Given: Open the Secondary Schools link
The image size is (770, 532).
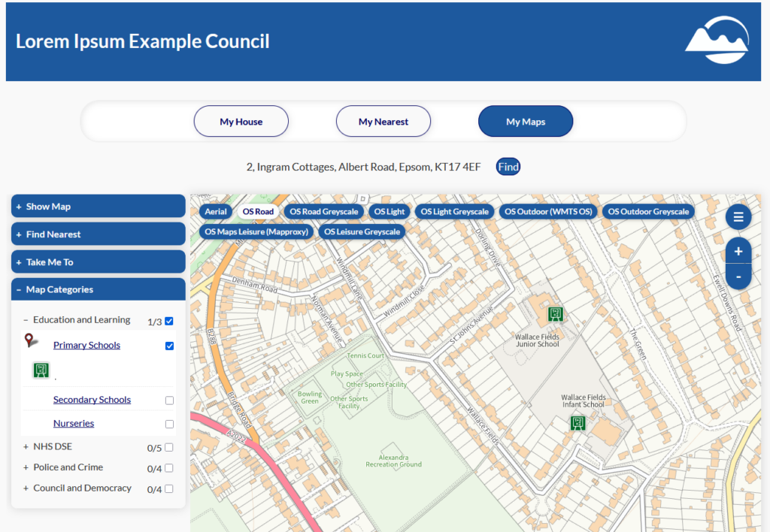Looking at the screenshot, I should coord(92,400).
